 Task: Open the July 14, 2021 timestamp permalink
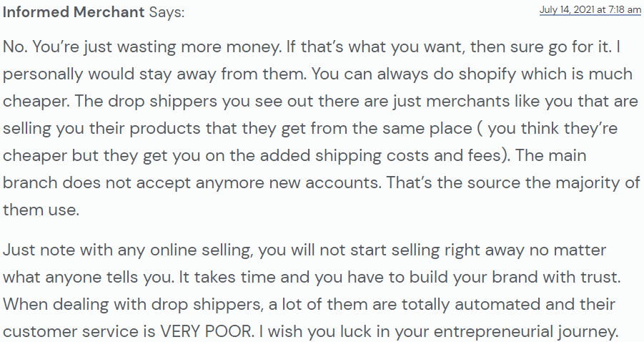click(x=590, y=10)
